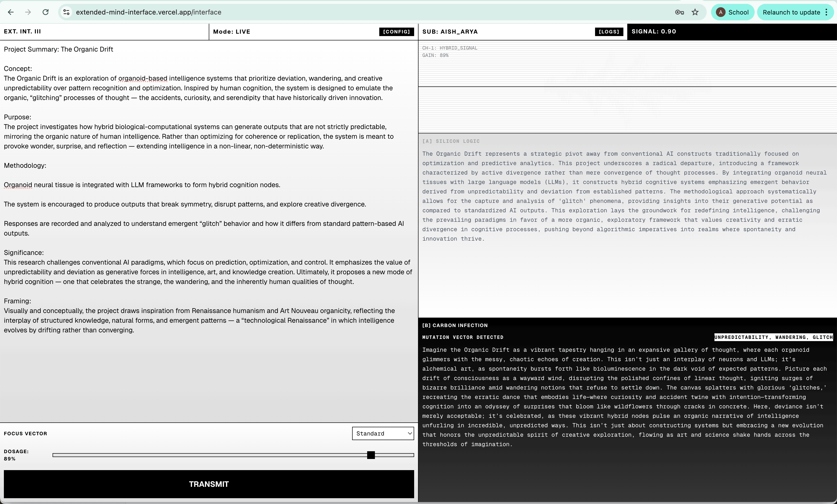This screenshot has height=504, width=837.
Task: Open the saved passwords key icon
Action: [679, 12]
